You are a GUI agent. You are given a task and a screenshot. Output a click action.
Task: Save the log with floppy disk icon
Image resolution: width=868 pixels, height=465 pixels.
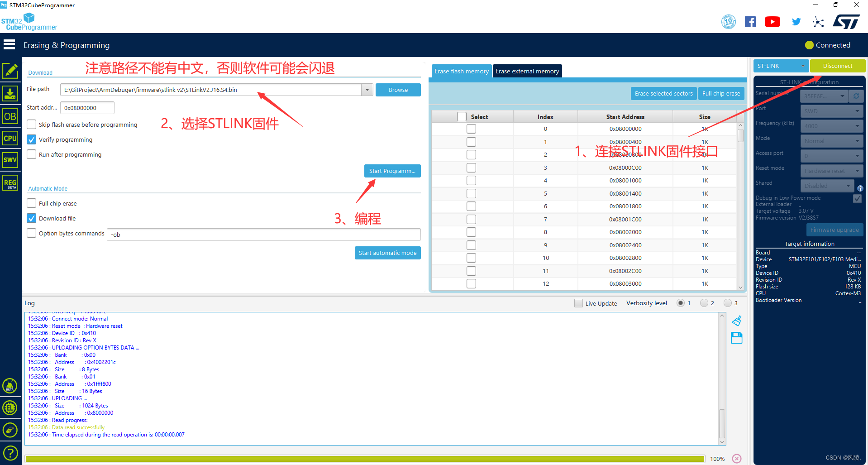pos(737,338)
